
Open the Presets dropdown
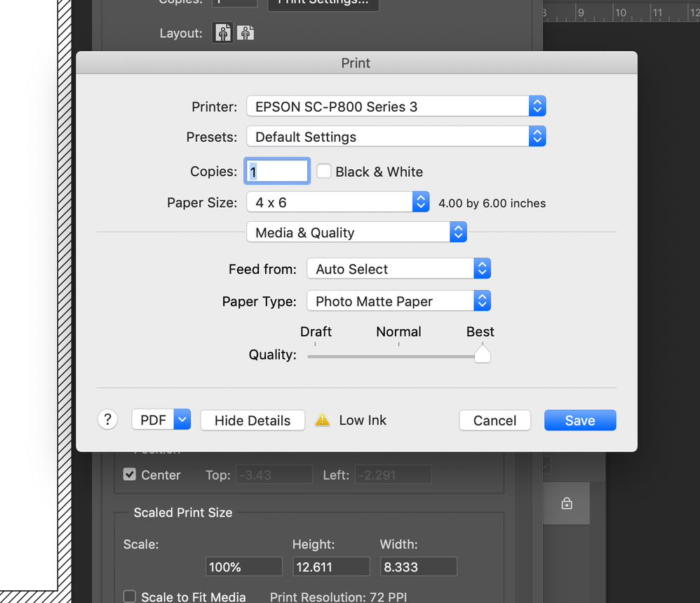point(396,136)
